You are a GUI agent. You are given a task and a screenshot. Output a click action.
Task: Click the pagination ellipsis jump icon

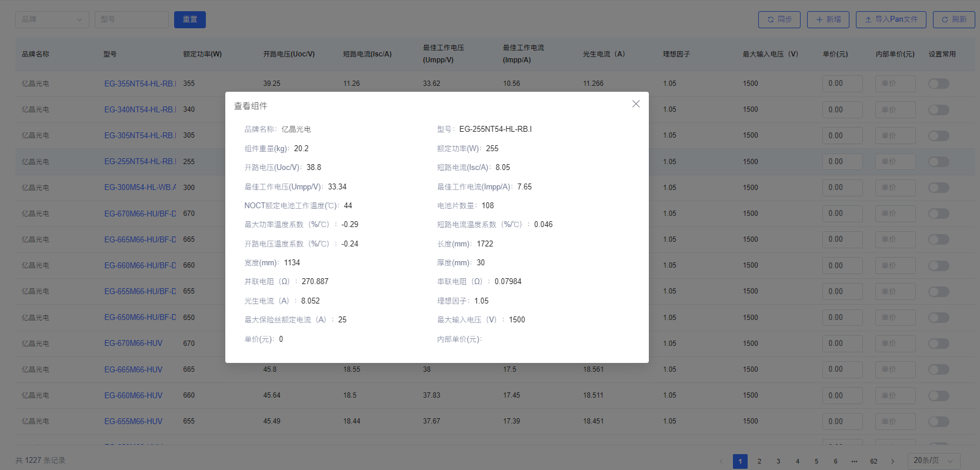point(855,461)
